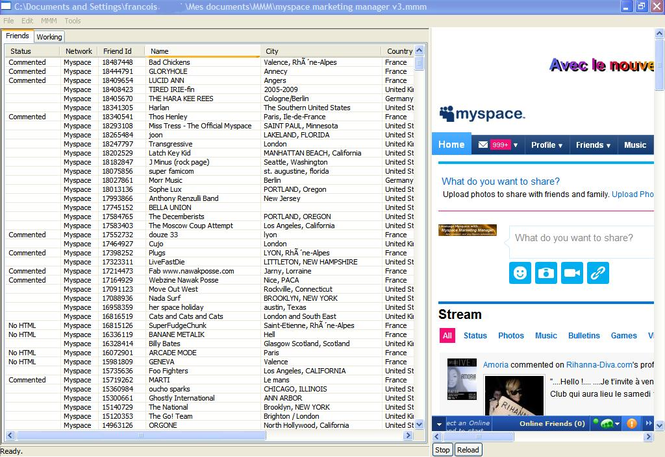Open the File menu

[8, 21]
